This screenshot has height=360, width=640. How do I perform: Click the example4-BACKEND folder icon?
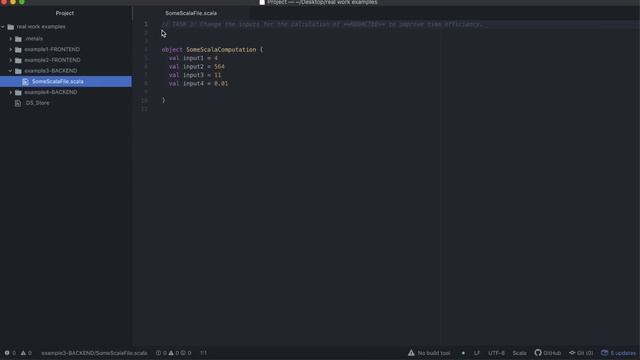pos(18,92)
